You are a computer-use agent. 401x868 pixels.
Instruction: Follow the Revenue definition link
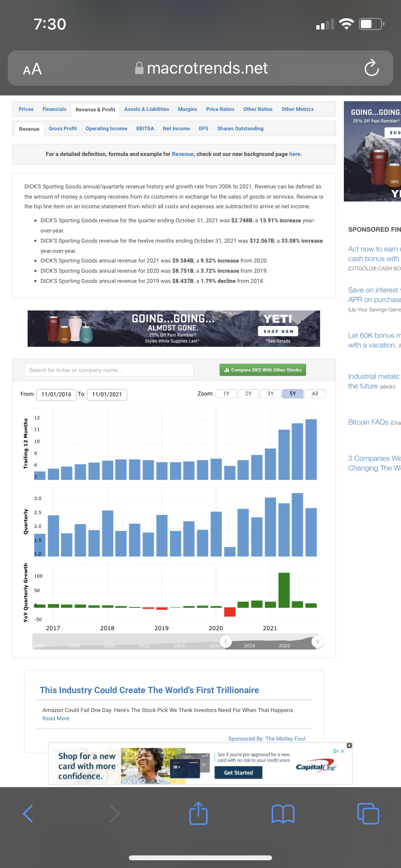tap(183, 154)
